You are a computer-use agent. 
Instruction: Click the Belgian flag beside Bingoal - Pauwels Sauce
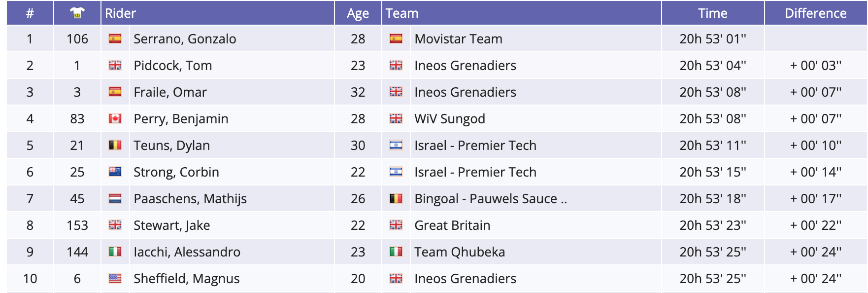coord(396,198)
